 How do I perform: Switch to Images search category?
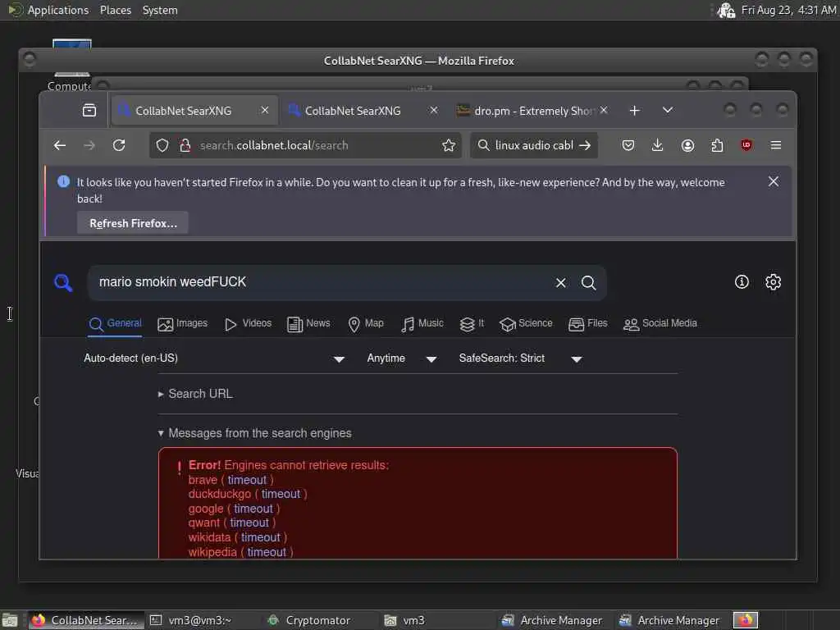183,323
